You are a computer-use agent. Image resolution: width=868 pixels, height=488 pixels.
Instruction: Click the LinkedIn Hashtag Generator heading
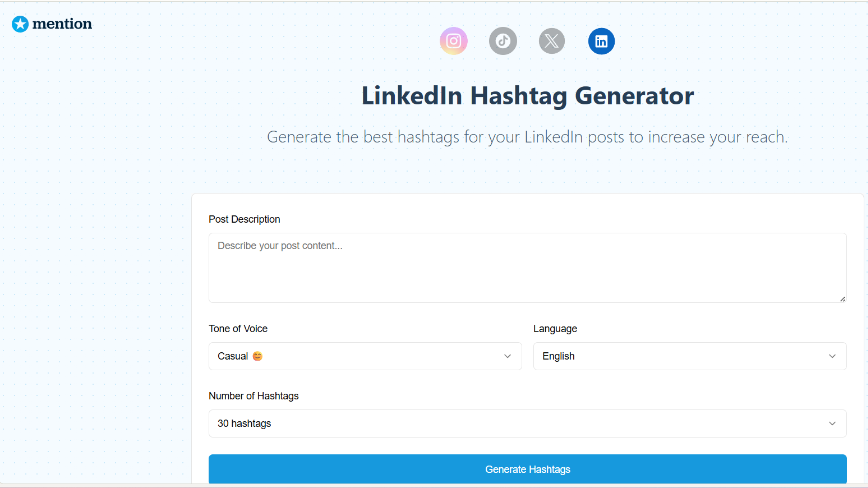click(x=527, y=96)
